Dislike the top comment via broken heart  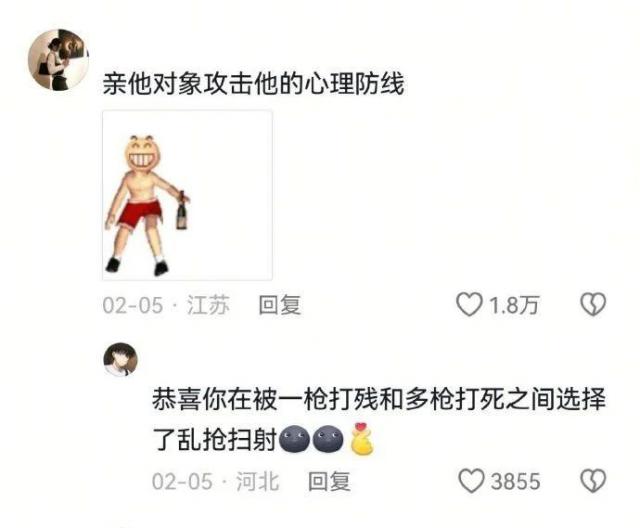[x=593, y=305]
